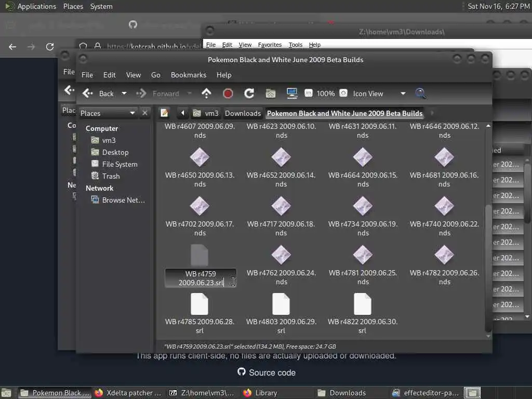Open the Bookmarks menu

click(x=188, y=75)
